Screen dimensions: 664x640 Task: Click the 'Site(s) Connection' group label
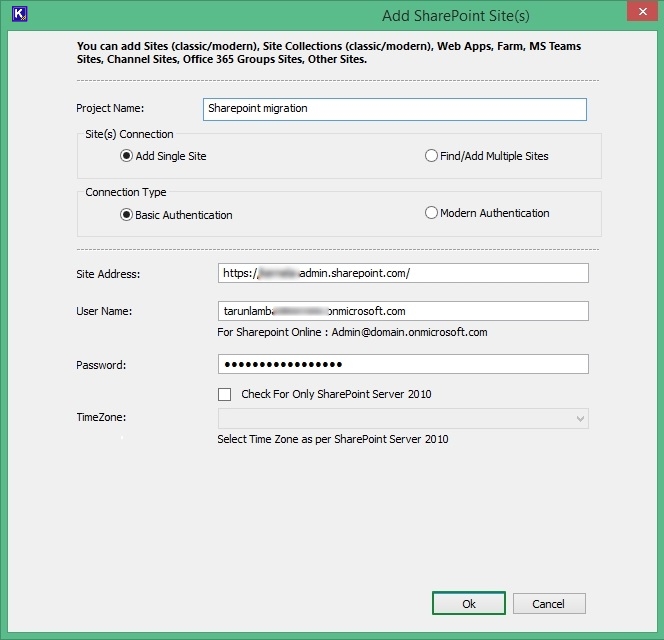(x=129, y=134)
